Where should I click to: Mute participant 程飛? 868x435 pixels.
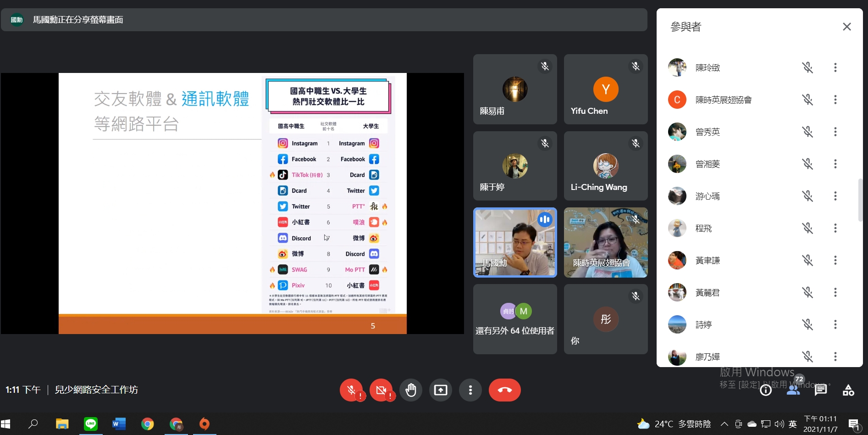(807, 228)
